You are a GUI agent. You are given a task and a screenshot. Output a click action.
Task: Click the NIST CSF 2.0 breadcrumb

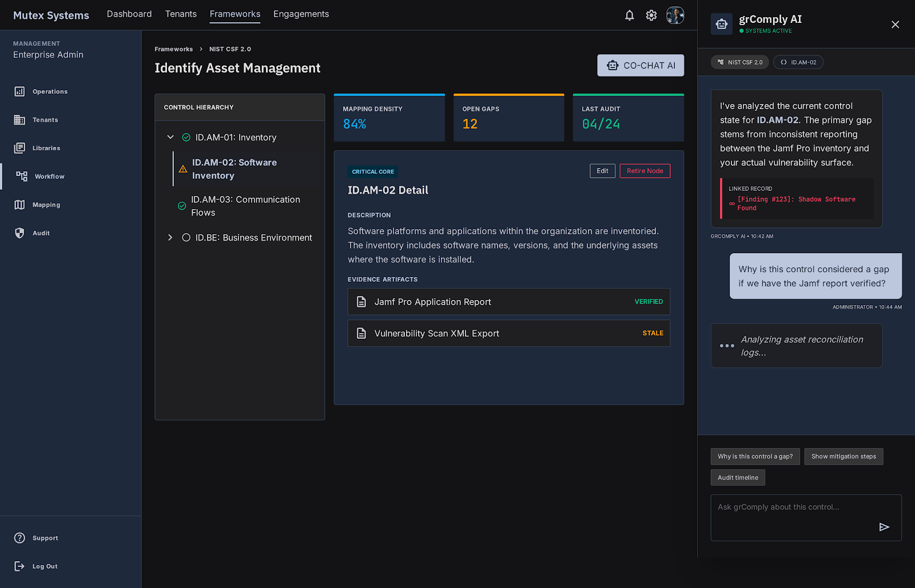click(230, 49)
